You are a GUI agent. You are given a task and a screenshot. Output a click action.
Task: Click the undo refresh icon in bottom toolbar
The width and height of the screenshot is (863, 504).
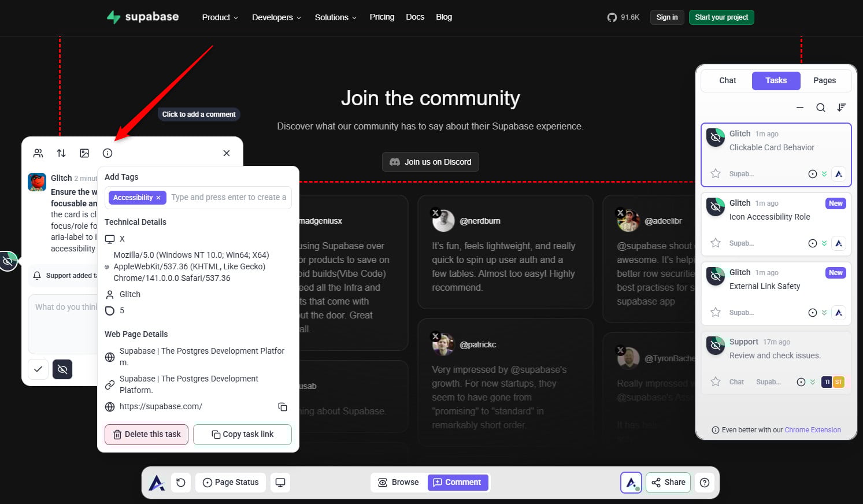pos(181,483)
